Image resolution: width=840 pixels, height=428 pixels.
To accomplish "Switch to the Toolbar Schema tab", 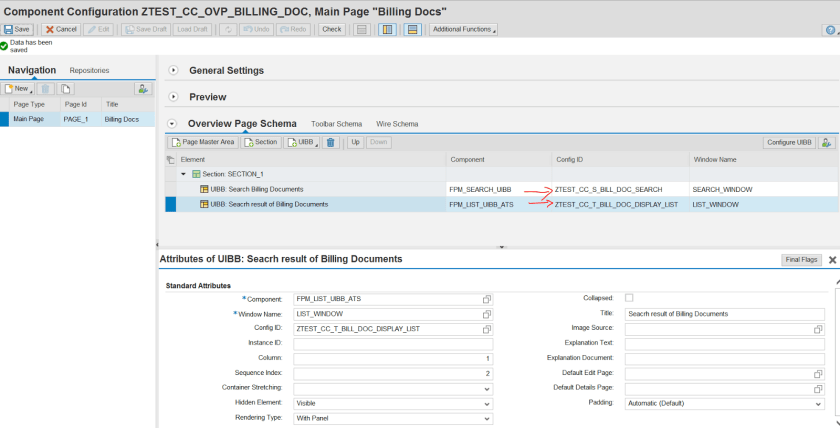I will 336,124.
